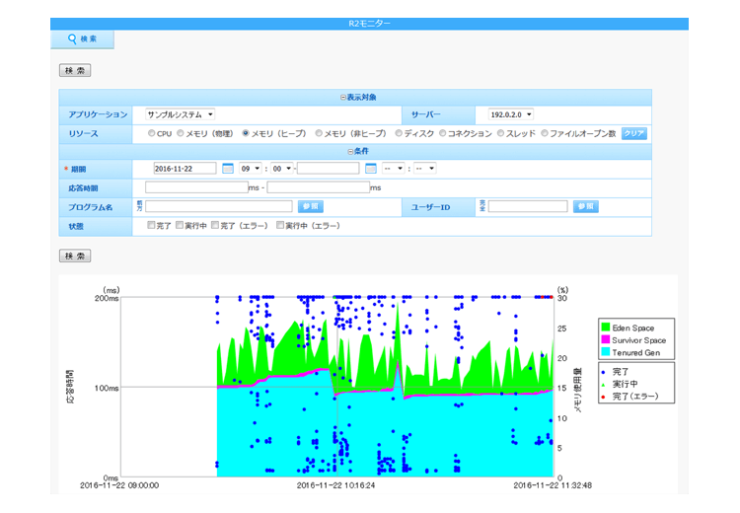This screenshot has height=513, width=740.
Task: Check the 実行中(エラー) status checkbox
Action: tap(280, 225)
